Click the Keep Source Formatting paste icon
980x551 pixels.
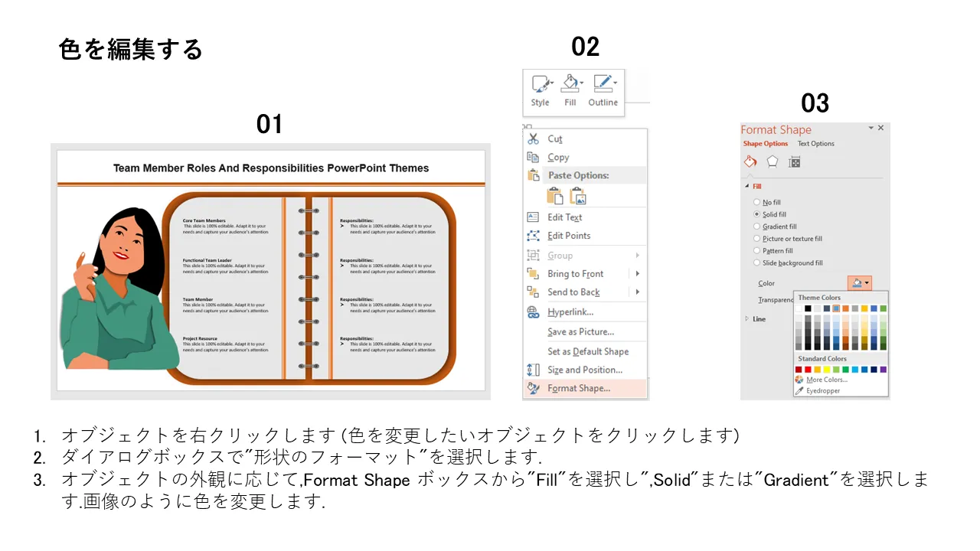tap(554, 196)
